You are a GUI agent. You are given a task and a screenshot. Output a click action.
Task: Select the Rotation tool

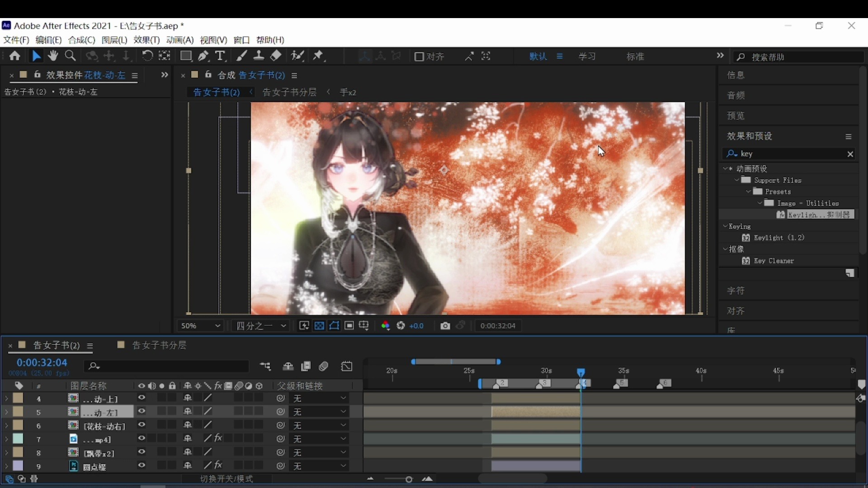pos(147,56)
